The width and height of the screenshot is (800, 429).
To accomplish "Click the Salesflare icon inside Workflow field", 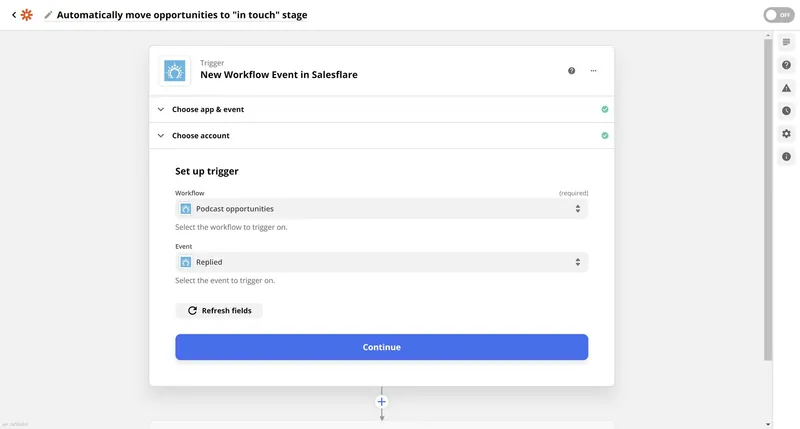I will click(186, 209).
